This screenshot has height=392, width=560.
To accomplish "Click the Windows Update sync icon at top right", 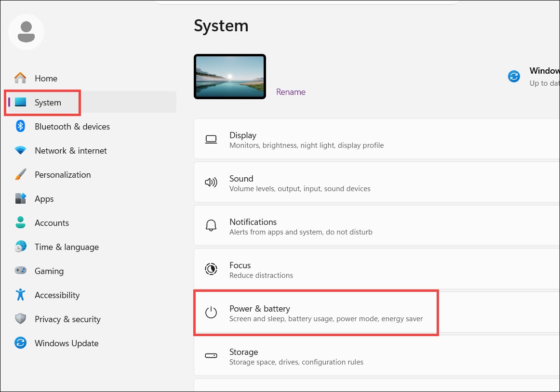I will [514, 76].
